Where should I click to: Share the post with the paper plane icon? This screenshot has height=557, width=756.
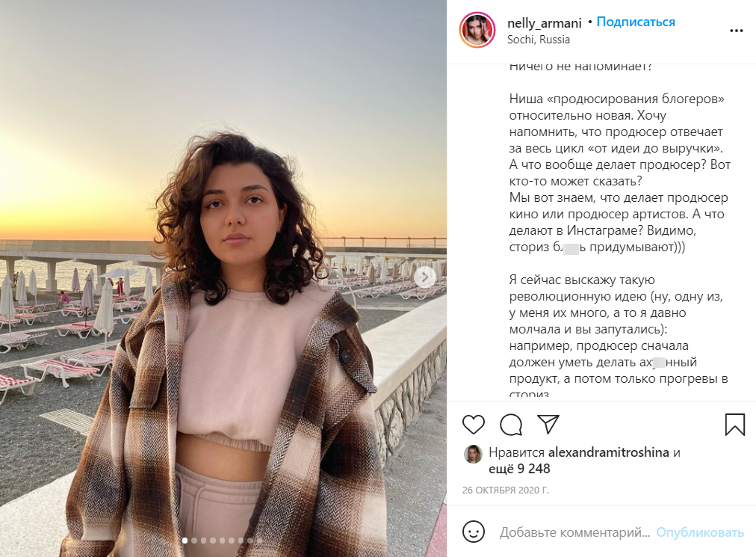[x=548, y=425]
